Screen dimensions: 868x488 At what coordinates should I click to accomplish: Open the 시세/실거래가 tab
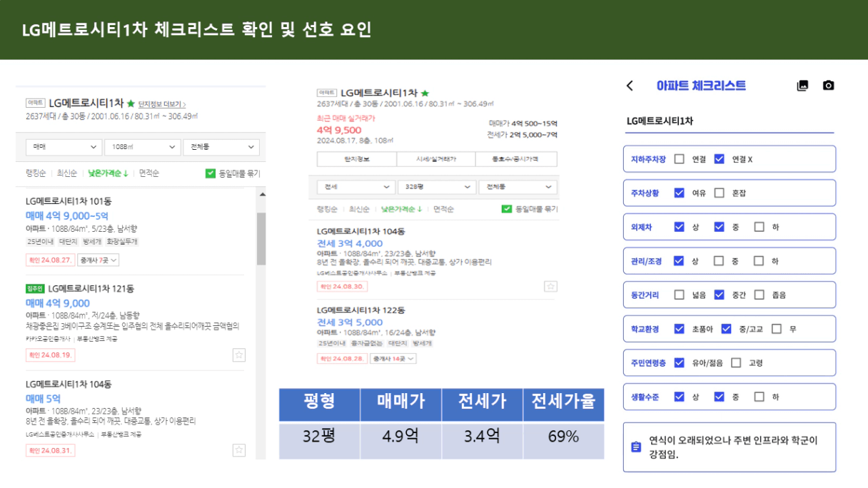point(436,159)
